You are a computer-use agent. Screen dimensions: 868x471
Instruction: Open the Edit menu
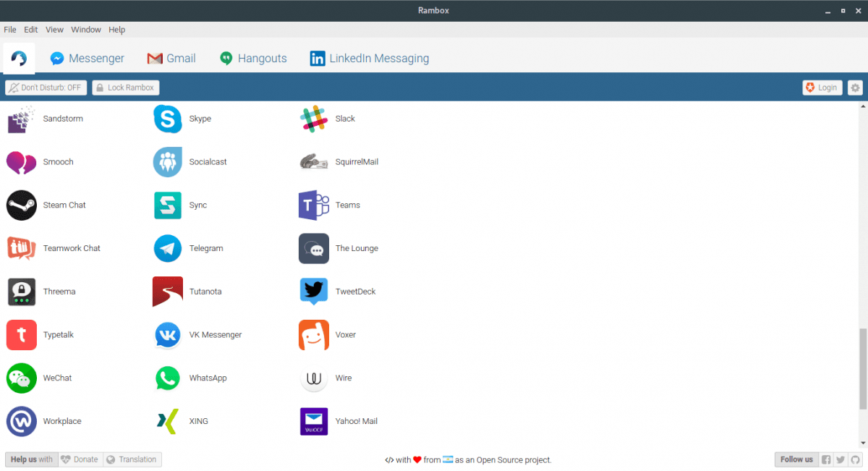click(31, 30)
